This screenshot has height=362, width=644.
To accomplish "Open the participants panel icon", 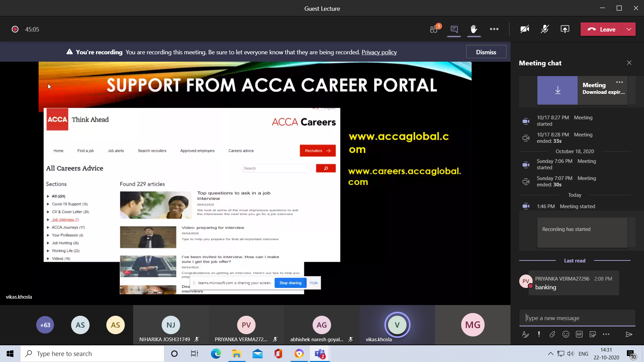I will click(x=434, y=29).
